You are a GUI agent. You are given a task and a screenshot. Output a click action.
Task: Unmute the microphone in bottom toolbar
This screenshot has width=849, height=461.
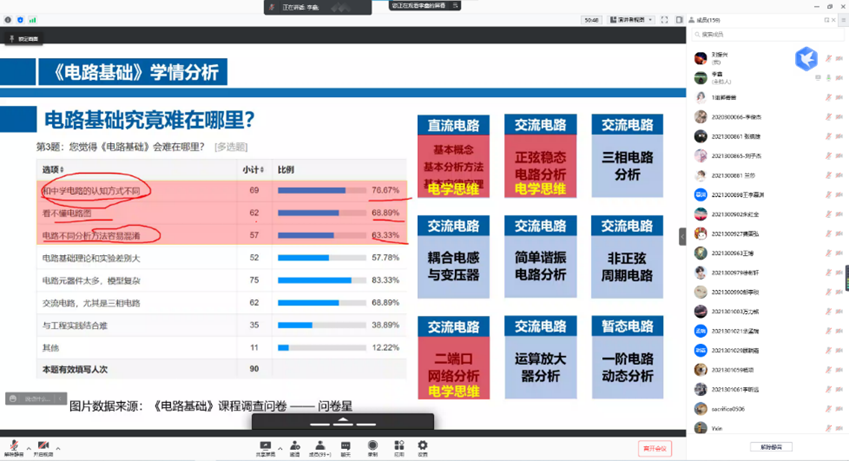tap(14, 448)
